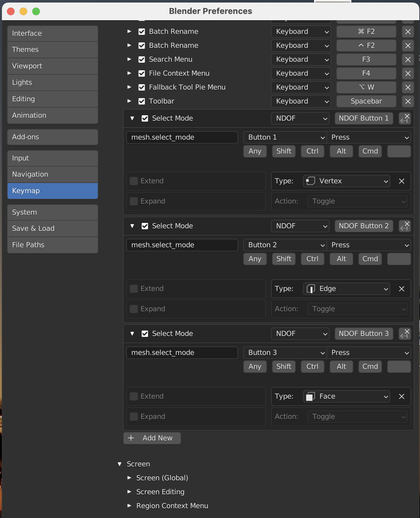420x518 pixels.
Task: Toggle the ^ F2 Batch Rename checkbox
Action: [x=142, y=46]
